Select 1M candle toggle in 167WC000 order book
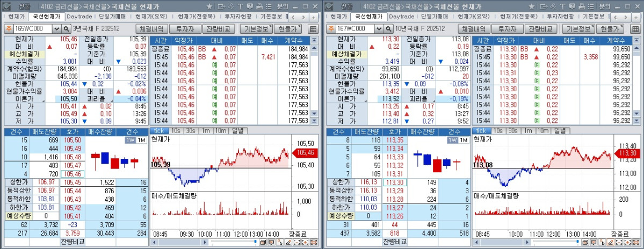Screen dimensions: 644x249 coord(463,140)
